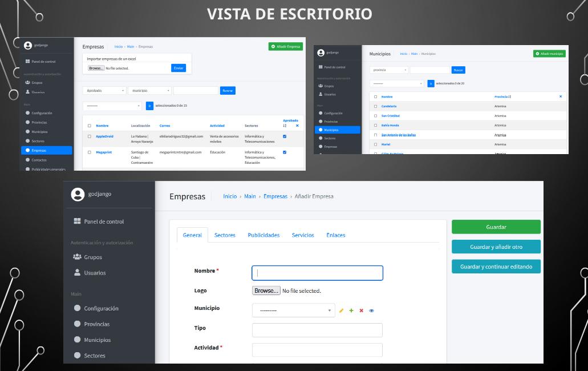588x371 pixels.
Task: Open the provincia filter dropdown
Action: point(388,70)
